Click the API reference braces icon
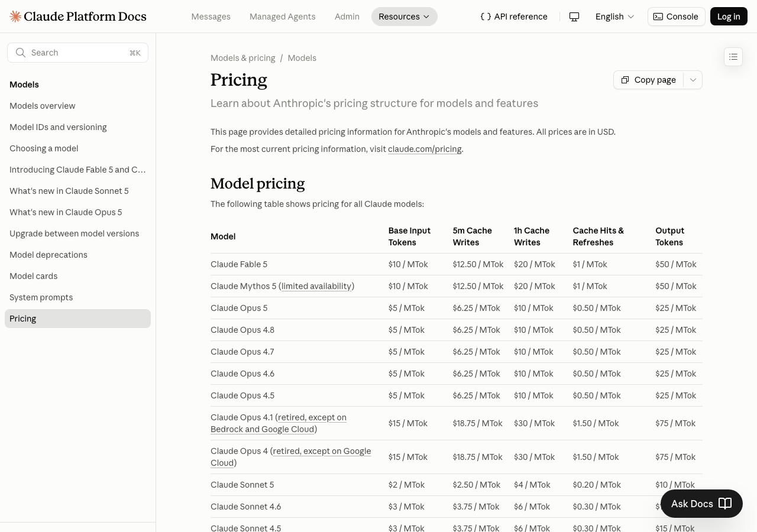This screenshot has height=532, width=757. point(486,17)
